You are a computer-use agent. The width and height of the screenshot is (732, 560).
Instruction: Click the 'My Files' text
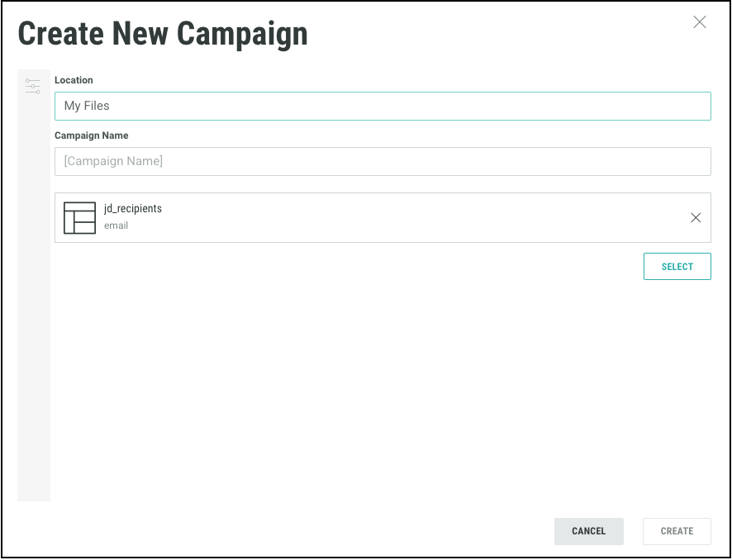coord(87,106)
